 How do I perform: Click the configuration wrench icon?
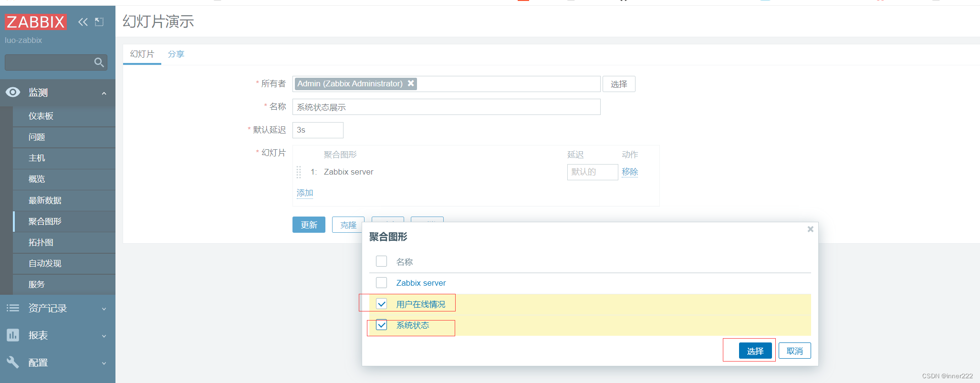(x=13, y=362)
